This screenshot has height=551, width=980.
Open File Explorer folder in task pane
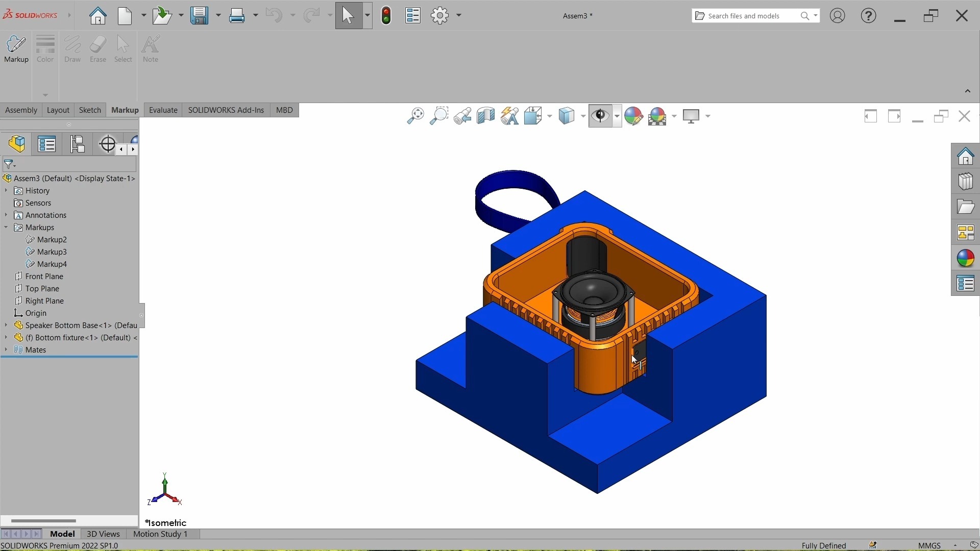966,207
